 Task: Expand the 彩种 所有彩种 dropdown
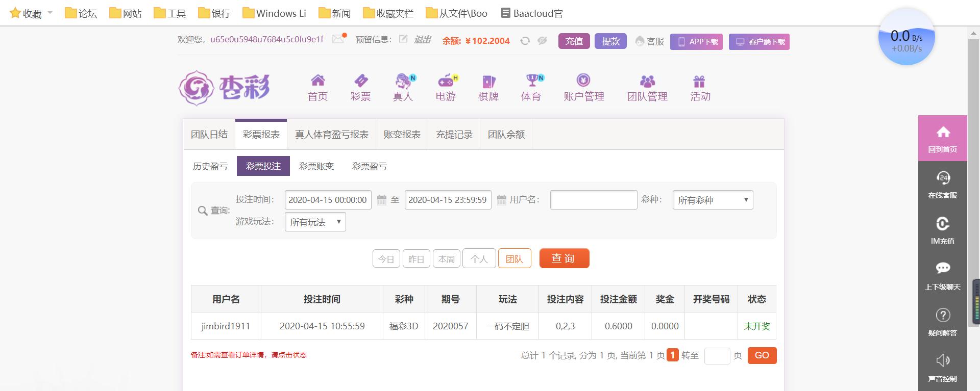[x=713, y=200]
